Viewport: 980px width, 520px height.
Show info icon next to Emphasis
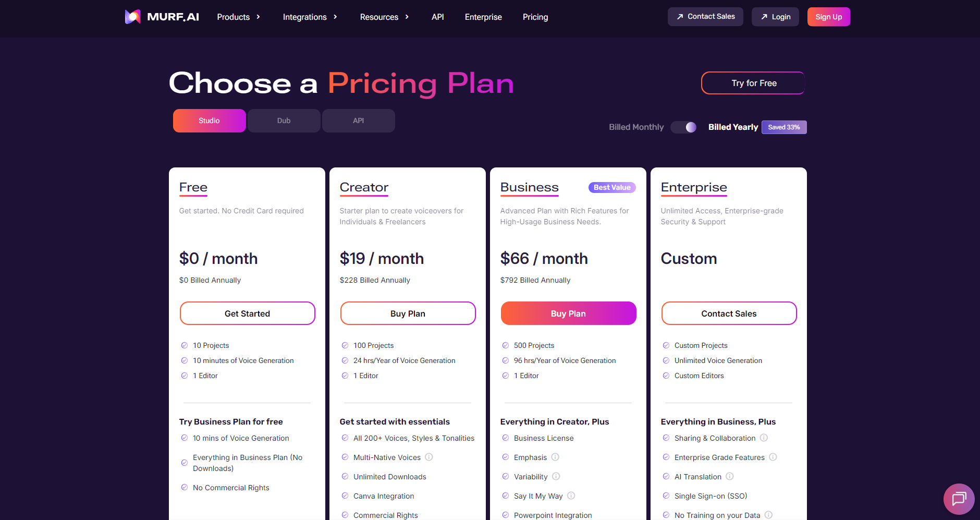point(555,457)
